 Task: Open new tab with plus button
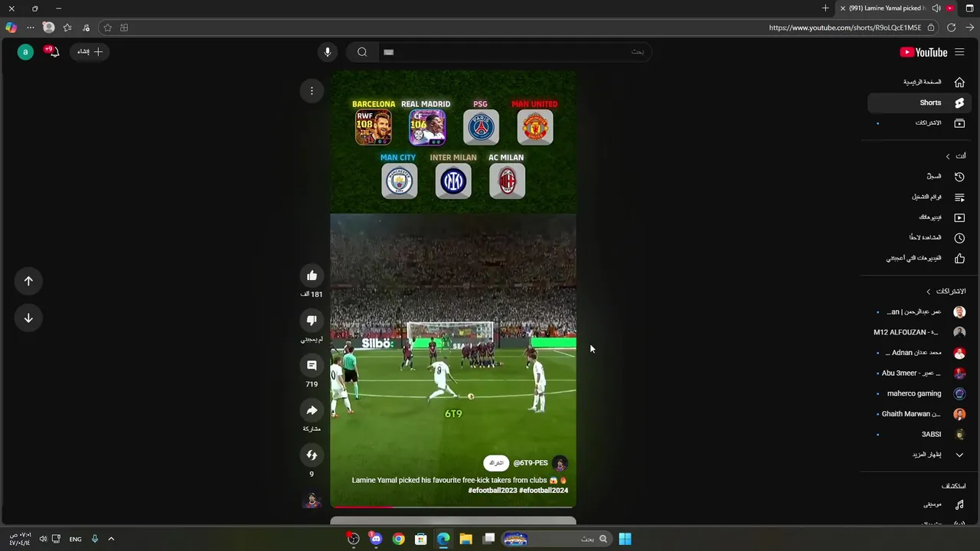(x=825, y=8)
